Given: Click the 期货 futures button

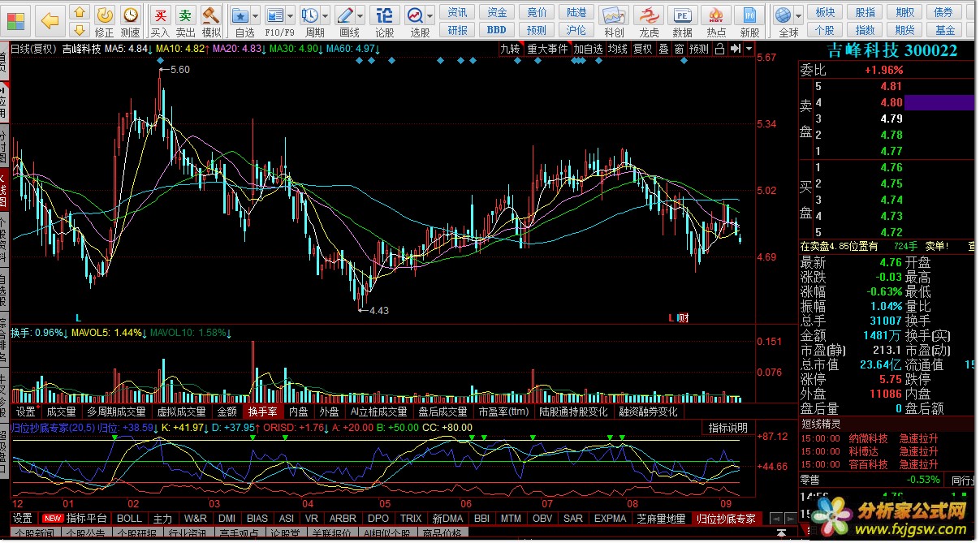Looking at the screenshot, I should [x=905, y=30].
